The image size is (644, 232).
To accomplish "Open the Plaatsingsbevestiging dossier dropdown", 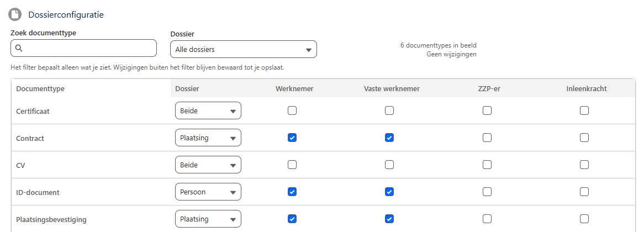I will tap(208, 219).
